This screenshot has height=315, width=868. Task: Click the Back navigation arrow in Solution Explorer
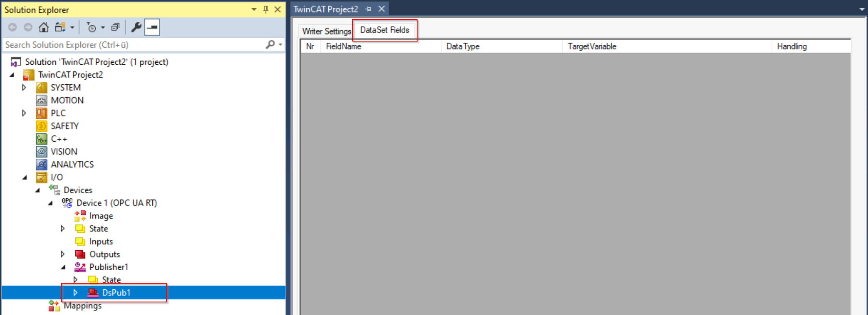pos(13,27)
